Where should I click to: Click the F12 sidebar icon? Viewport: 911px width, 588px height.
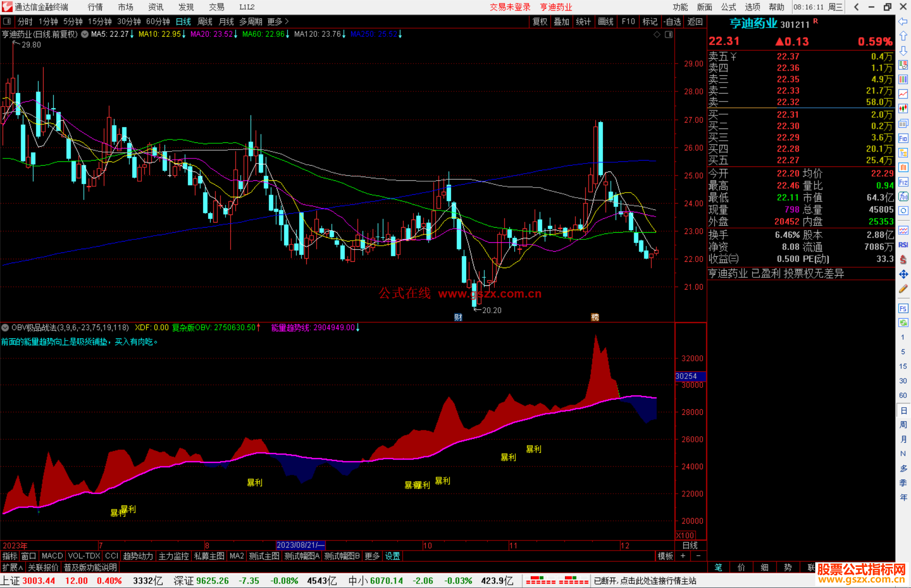(x=903, y=182)
